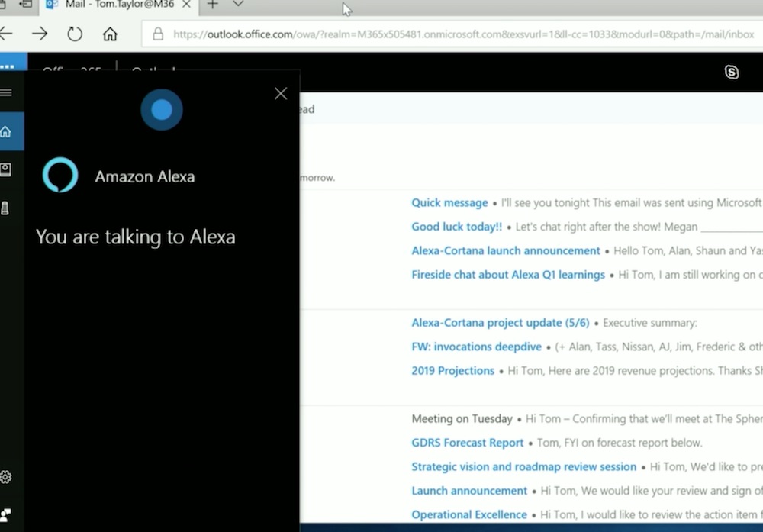Click the notebook icon in Cortana sidebar
763x532 pixels.
click(7, 169)
